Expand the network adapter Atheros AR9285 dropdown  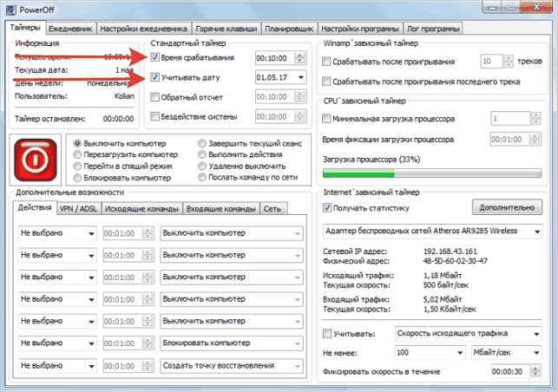(537, 232)
